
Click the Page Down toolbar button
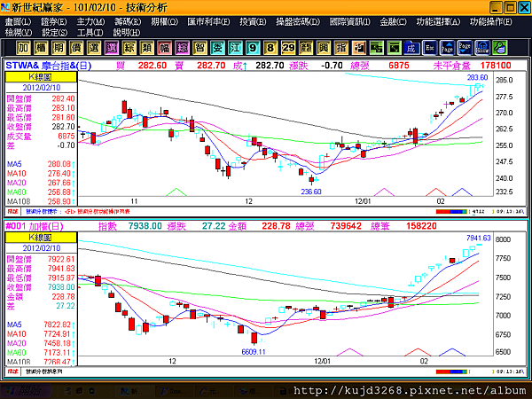pyautogui.click(x=465, y=48)
